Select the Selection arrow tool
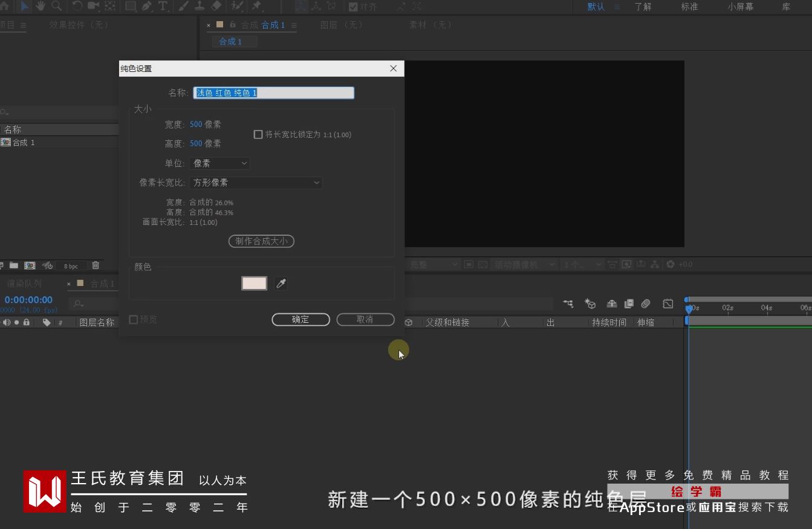The height and width of the screenshot is (529, 812). (25, 6)
